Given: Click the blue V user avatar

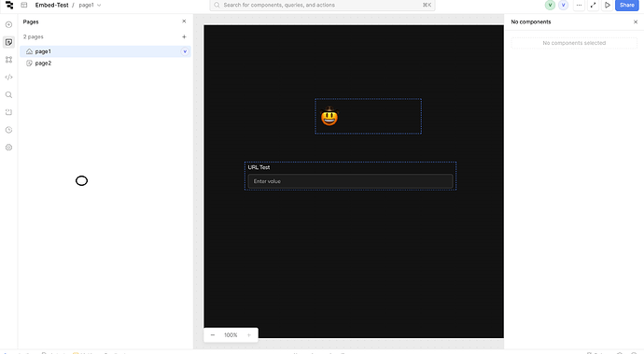Looking at the screenshot, I should pyautogui.click(x=563, y=5).
